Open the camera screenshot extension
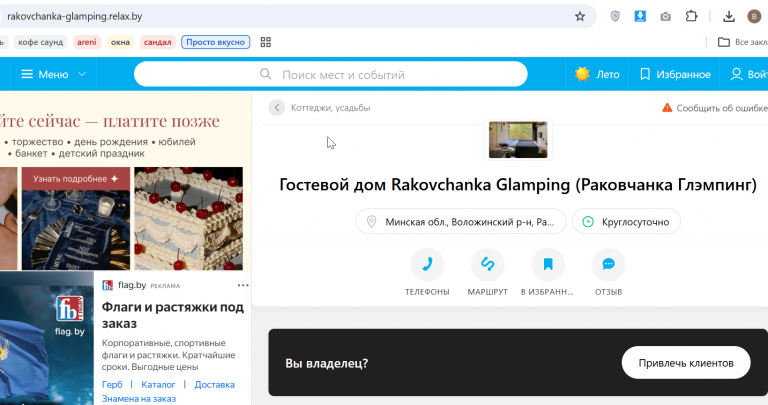The image size is (768, 405). [666, 17]
